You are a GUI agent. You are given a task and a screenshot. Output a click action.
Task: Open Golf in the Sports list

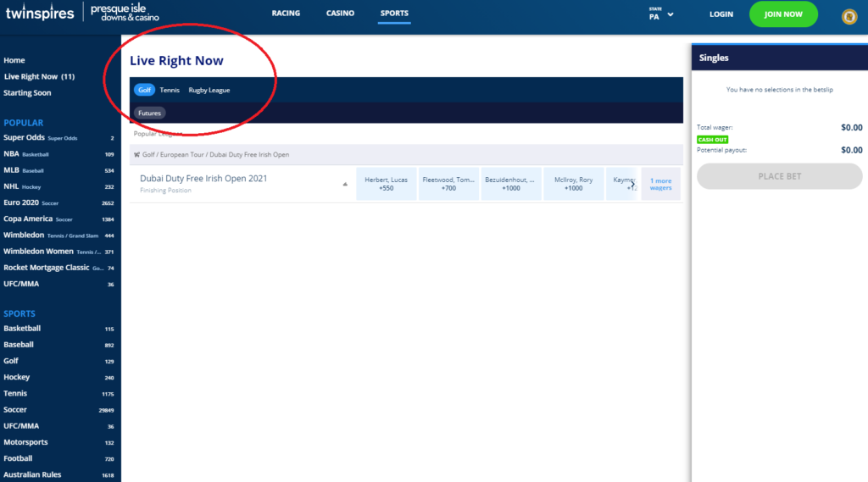(58, 361)
